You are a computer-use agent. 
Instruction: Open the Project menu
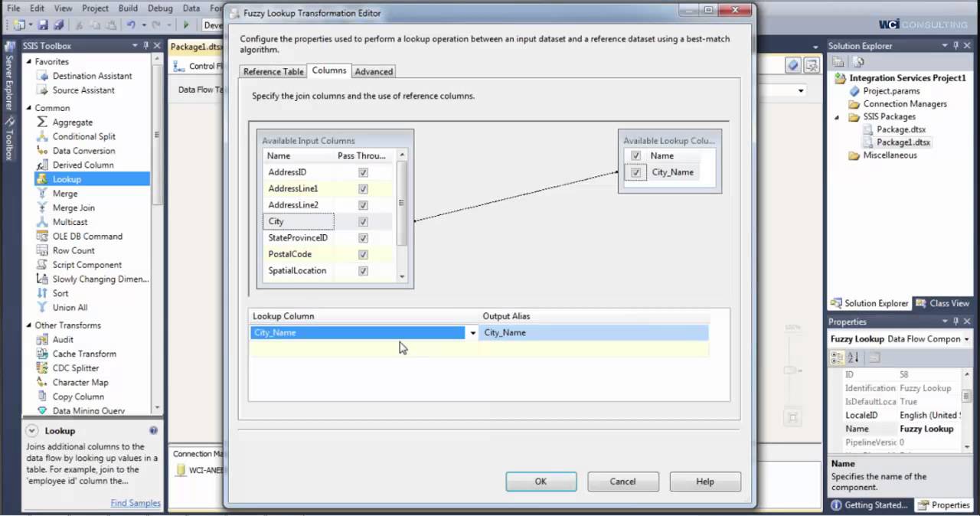[96, 8]
